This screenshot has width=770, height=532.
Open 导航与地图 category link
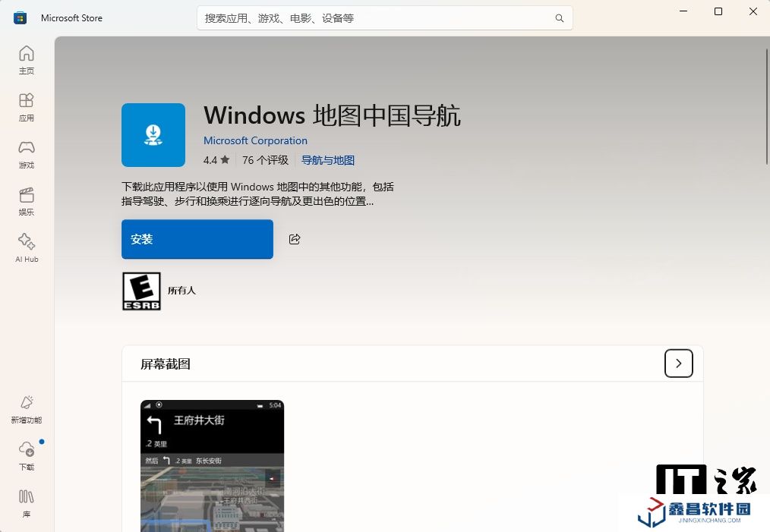(328, 160)
